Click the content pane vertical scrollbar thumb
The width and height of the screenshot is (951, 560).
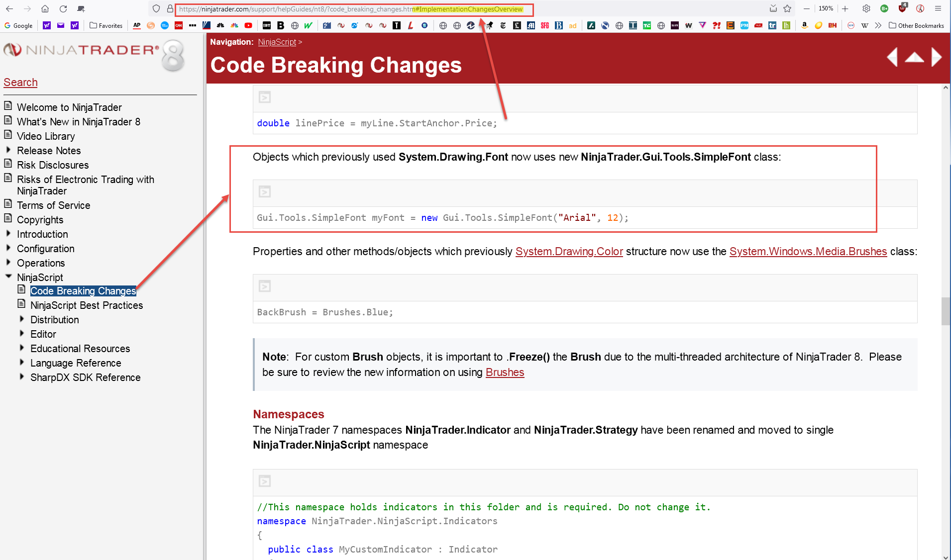point(946,311)
